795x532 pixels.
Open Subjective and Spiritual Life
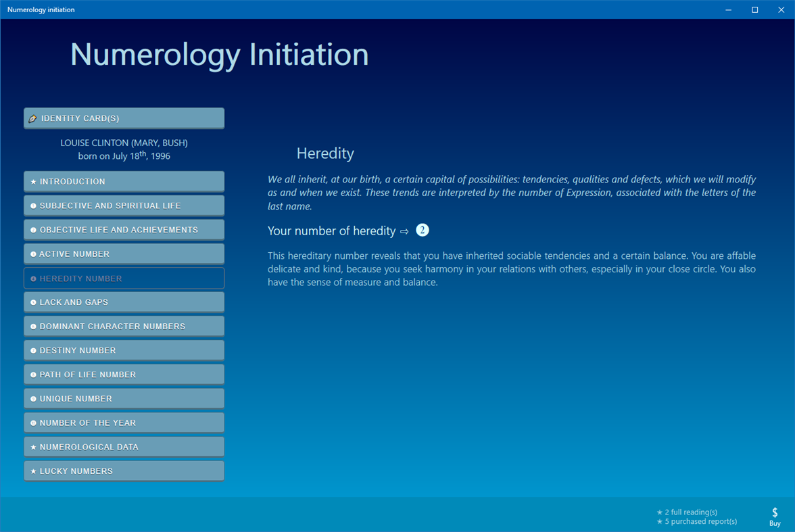tap(124, 205)
